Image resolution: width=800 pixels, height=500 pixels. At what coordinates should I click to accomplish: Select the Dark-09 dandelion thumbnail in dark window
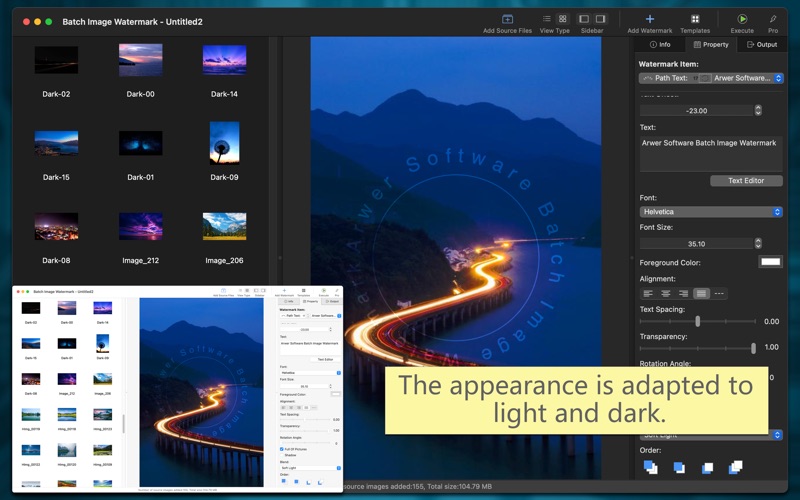click(224, 143)
